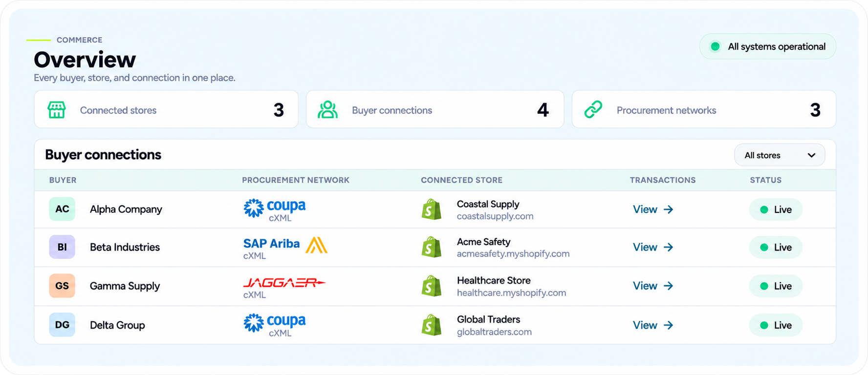The width and height of the screenshot is (868, 375).
Task: Click globaltraders.com store URL
Action: click(x=494, y=332)
